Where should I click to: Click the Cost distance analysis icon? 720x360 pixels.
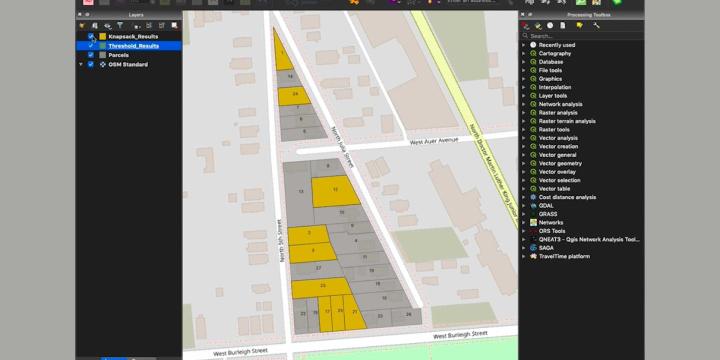coord(533,197)
